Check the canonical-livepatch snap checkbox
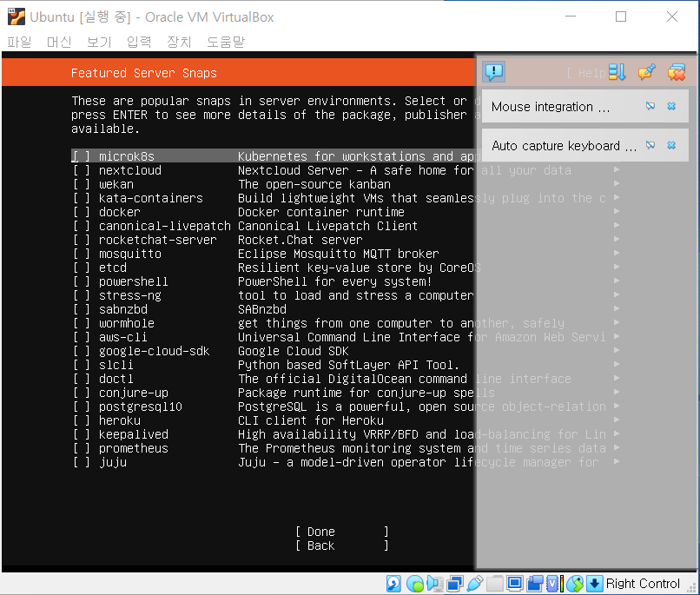This screenshot has height=595, width=700. point(82,226)
